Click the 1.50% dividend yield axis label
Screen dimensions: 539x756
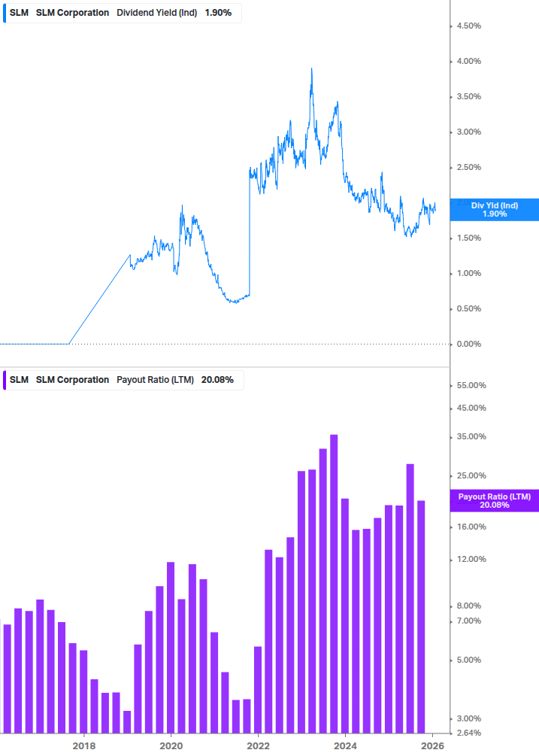(468, 238)
